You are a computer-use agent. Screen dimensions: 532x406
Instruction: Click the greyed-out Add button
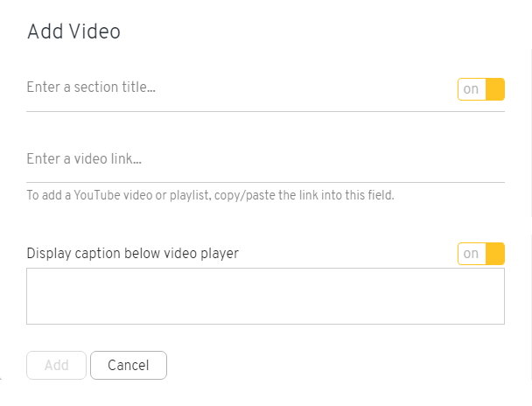[56, 365]
